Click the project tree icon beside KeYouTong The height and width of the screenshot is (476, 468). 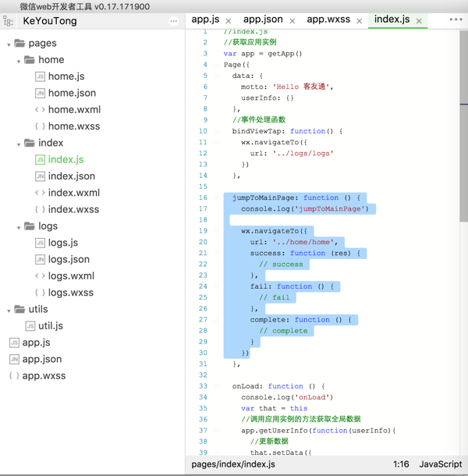[9, 21]
